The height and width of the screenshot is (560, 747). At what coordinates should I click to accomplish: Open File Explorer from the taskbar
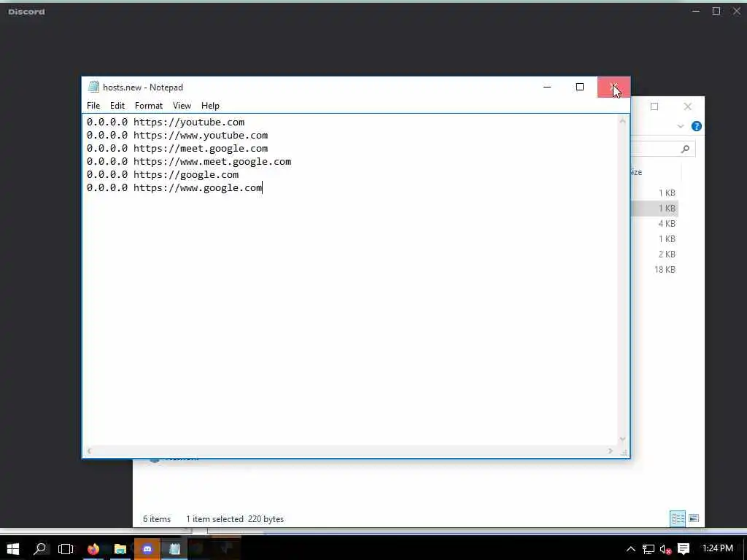coord(120,548)
